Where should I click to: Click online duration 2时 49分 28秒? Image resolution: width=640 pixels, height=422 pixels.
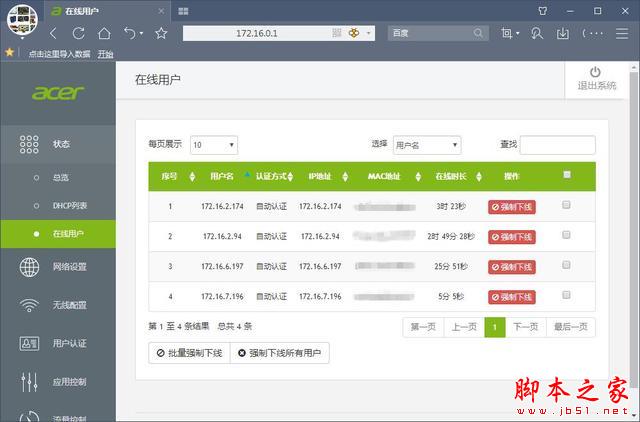(x=451, y=237)
